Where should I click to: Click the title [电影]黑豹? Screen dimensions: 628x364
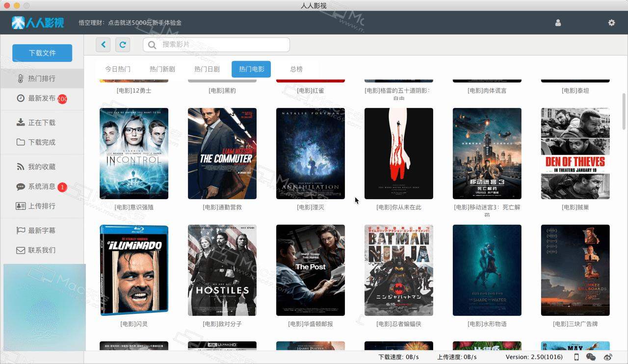click(222, 91)
